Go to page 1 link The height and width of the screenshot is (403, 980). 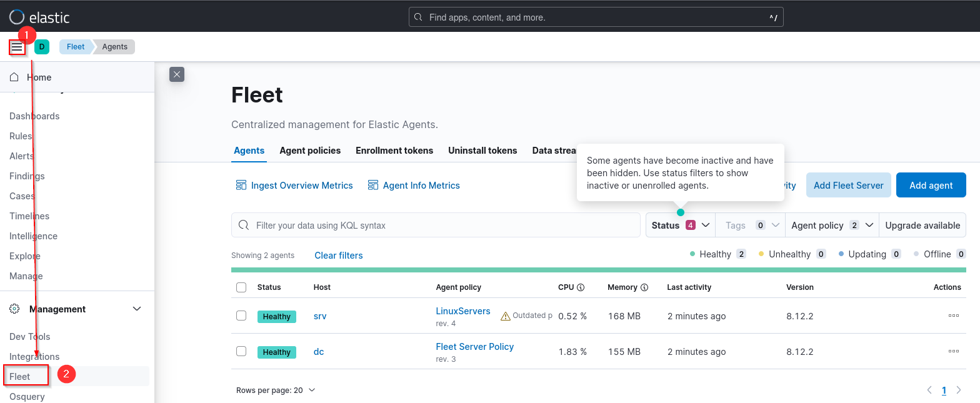944,391
